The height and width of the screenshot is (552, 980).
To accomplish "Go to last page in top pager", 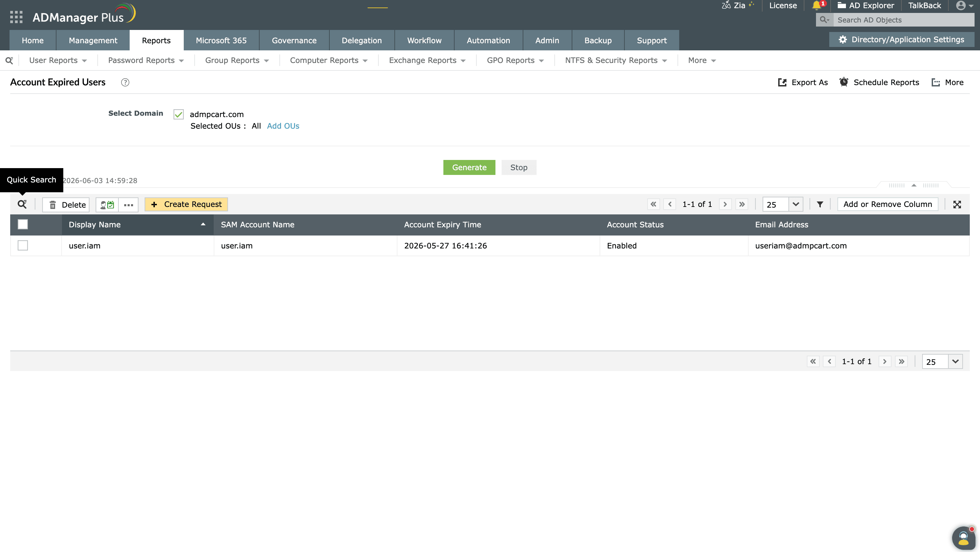I will click(x=741, y=204).
